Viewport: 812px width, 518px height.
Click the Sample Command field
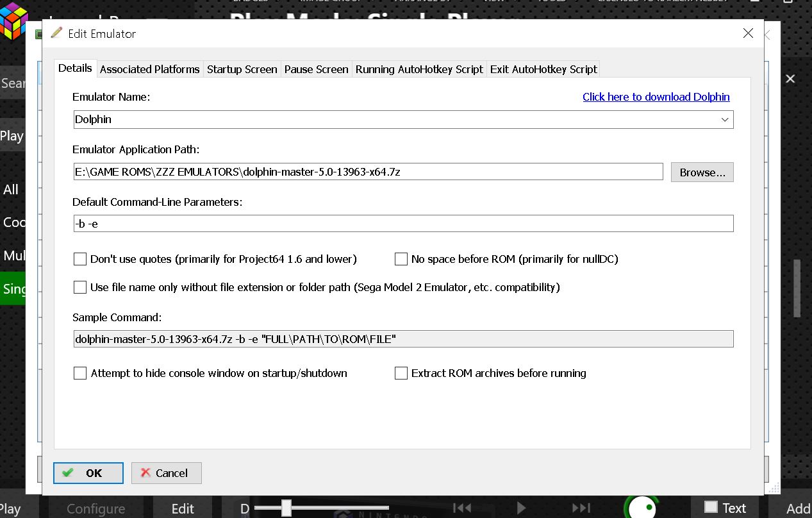pos(403,339)
